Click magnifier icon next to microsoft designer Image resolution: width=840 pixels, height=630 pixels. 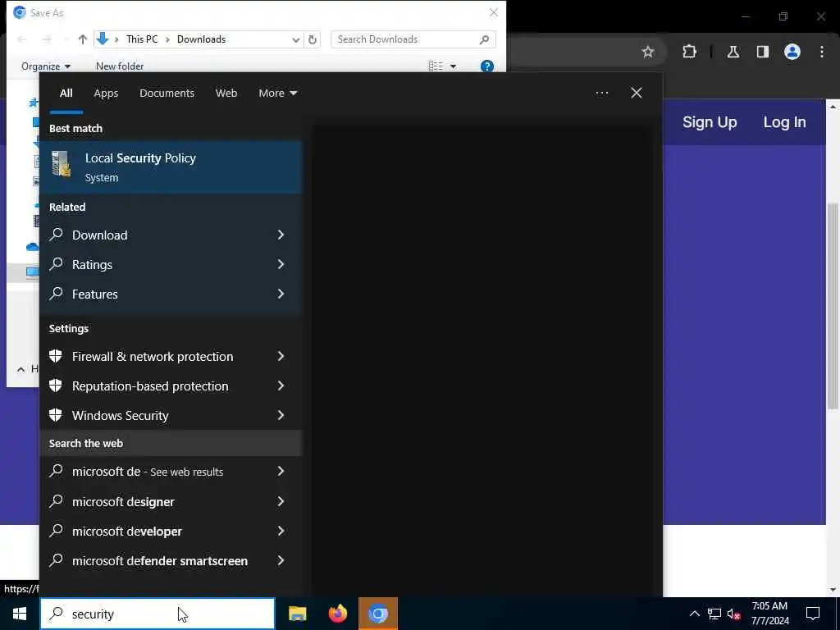tap(57, 501)
